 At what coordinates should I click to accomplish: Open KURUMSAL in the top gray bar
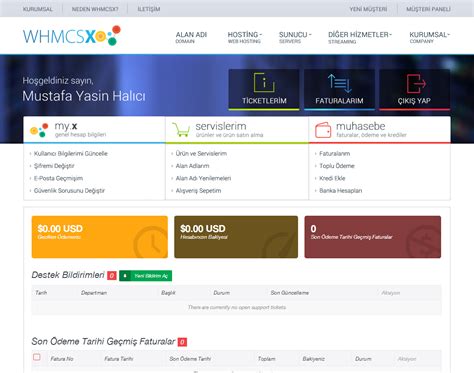(38, 9)
